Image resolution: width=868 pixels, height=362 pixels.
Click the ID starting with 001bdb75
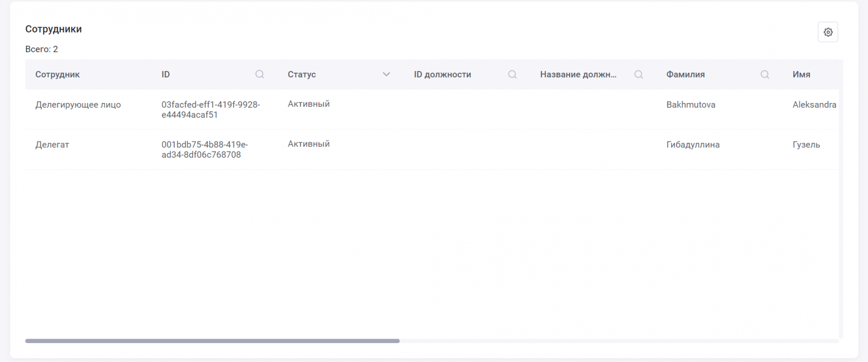pyautogui.click(x=205, y=150)
